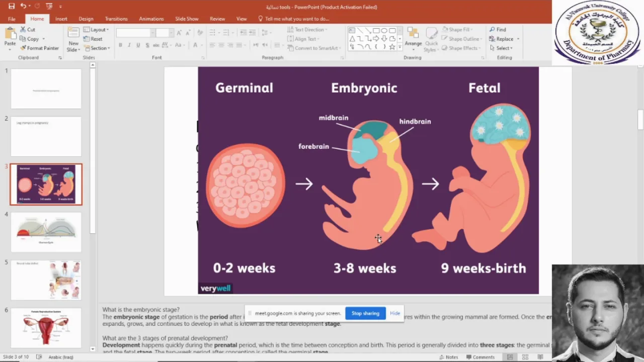Expand the shapes gallery More arrow
The height and width of the screenshot is (362, 644).
(x=400, y=47)
